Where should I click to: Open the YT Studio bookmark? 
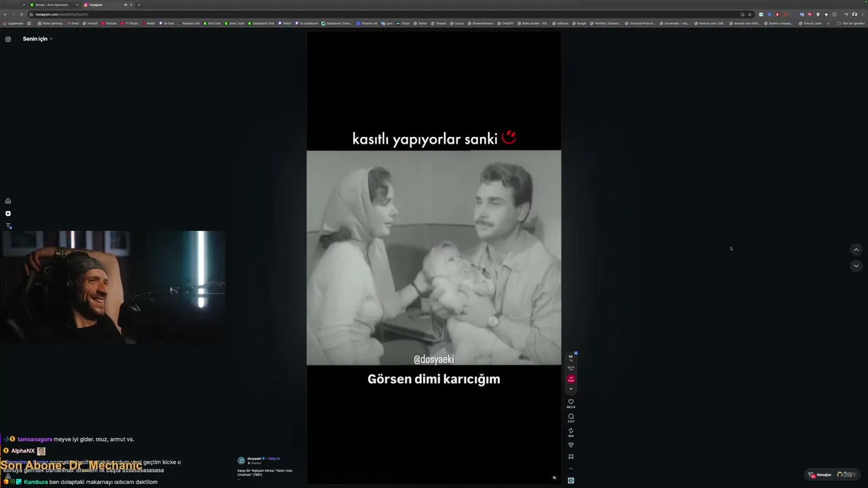(130, 23)
